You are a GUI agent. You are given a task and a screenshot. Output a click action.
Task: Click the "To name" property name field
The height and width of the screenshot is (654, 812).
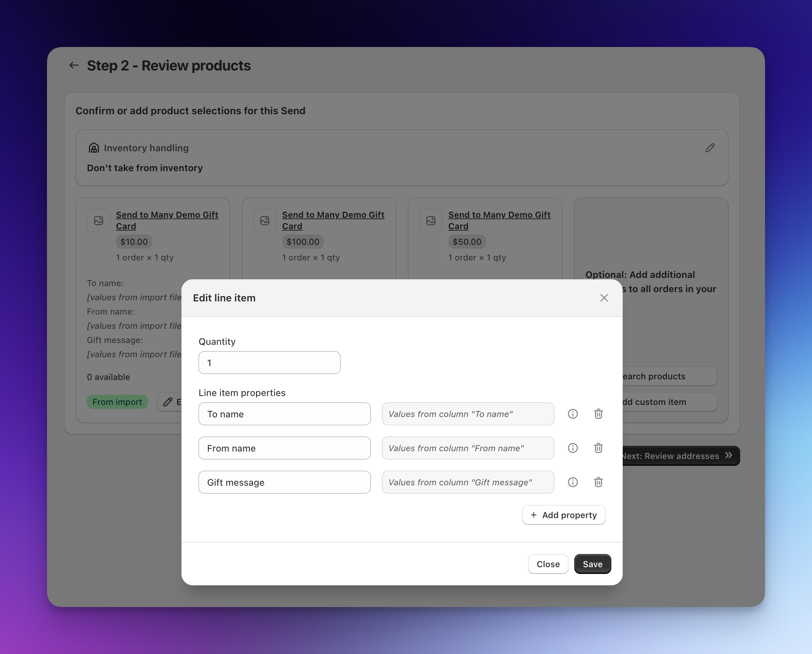click(284, 414)
